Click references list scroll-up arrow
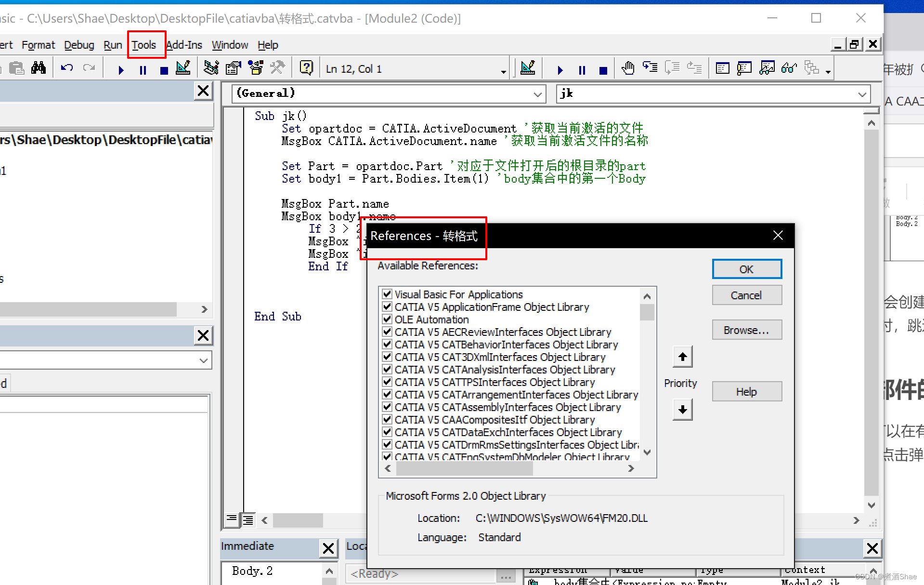The image size is (924, 585). pyautogui.click(x=647, y=296)
